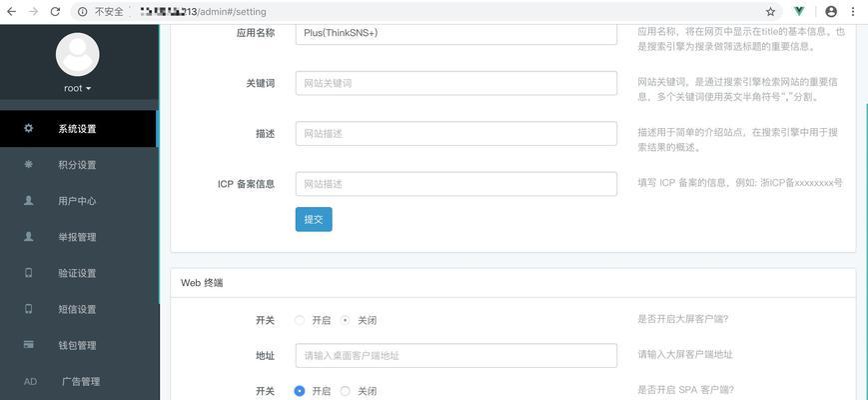Click the phone icon beside 验证设置
Screen dimensions: 868x400
click(29, 273)
